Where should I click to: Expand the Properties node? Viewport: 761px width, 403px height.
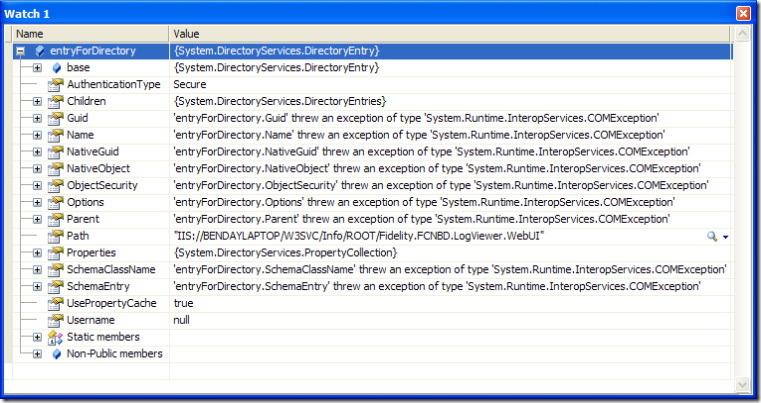pos(37,253)
